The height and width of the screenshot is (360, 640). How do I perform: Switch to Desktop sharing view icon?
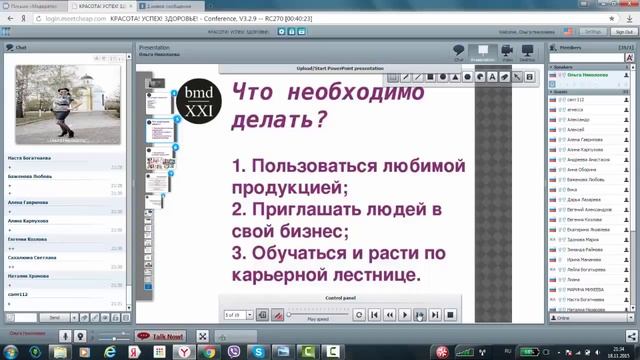click(x=527, y=53)
